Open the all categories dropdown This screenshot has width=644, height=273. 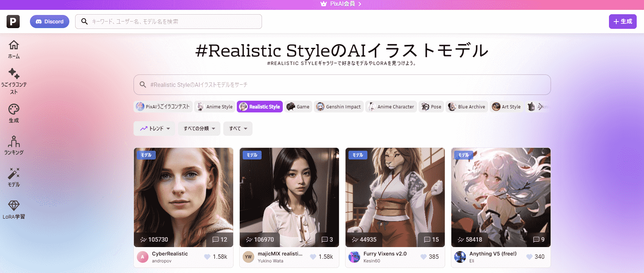(x=199, y=128)
